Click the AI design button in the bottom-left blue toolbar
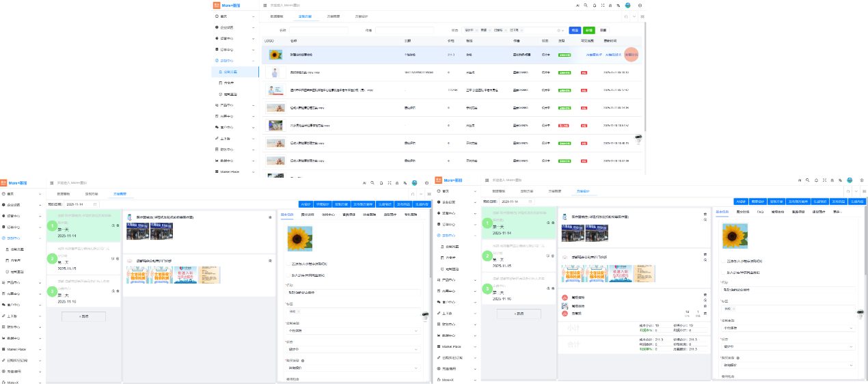868x384 pixels. [305, 204]
